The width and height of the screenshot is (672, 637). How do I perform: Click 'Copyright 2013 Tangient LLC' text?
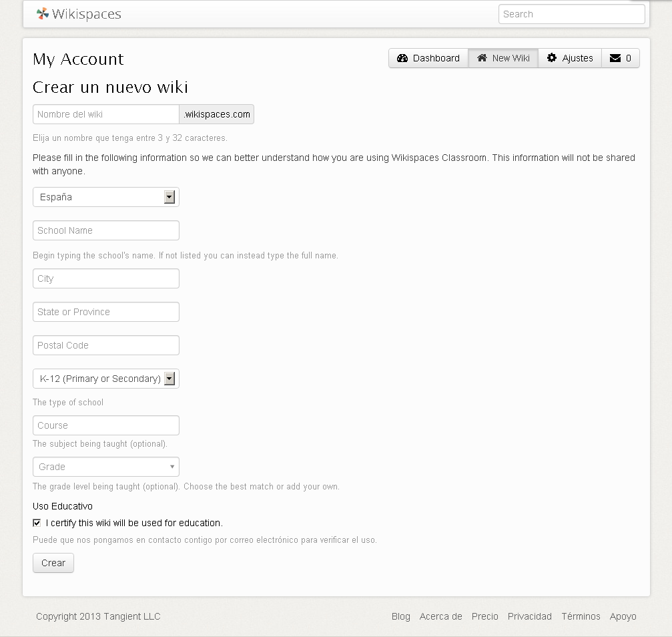coord(98,616)
